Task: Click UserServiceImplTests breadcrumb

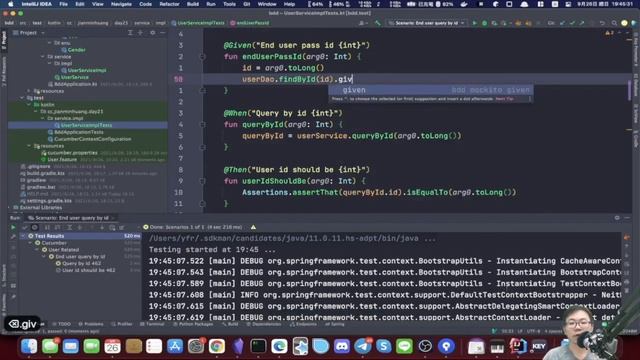Action: pyautogui.click(x=198, y=23)
